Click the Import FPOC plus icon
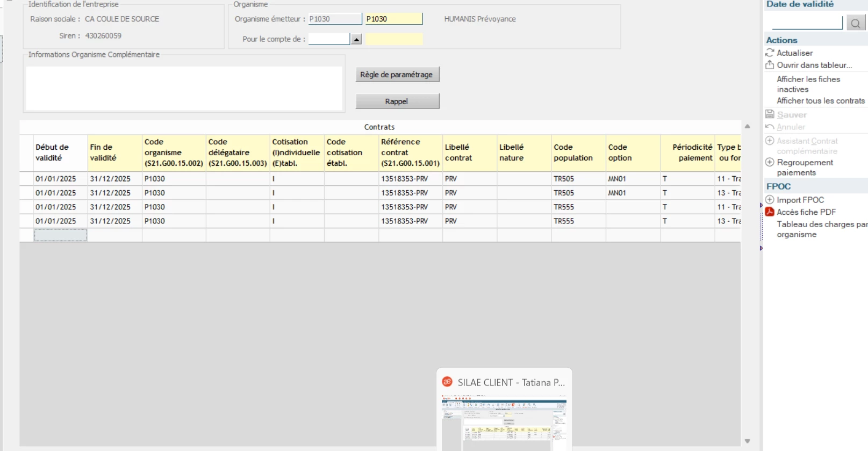868x451 pixels. 770,200
